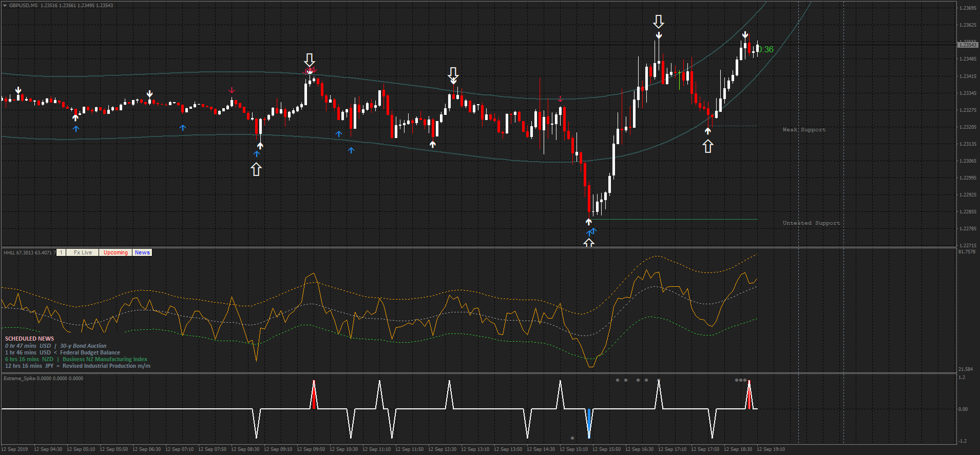Click the "12 Sep 2019" date label
Screen dimensions: 980x455
tap(15, 449)
